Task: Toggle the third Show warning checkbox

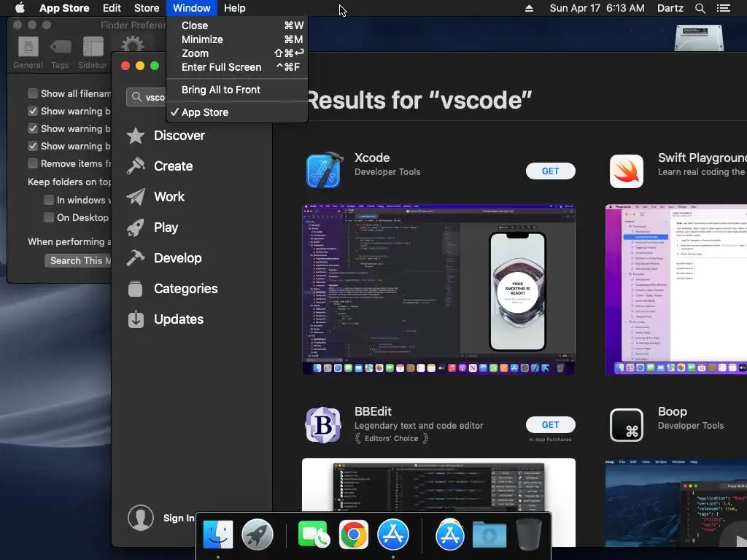Action: point(32,146)
